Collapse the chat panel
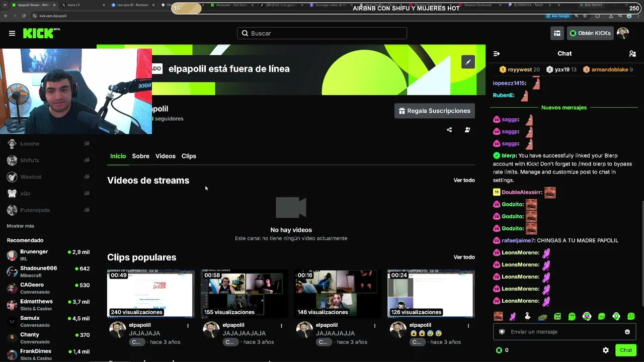The image size is (644, 362). 497,53
